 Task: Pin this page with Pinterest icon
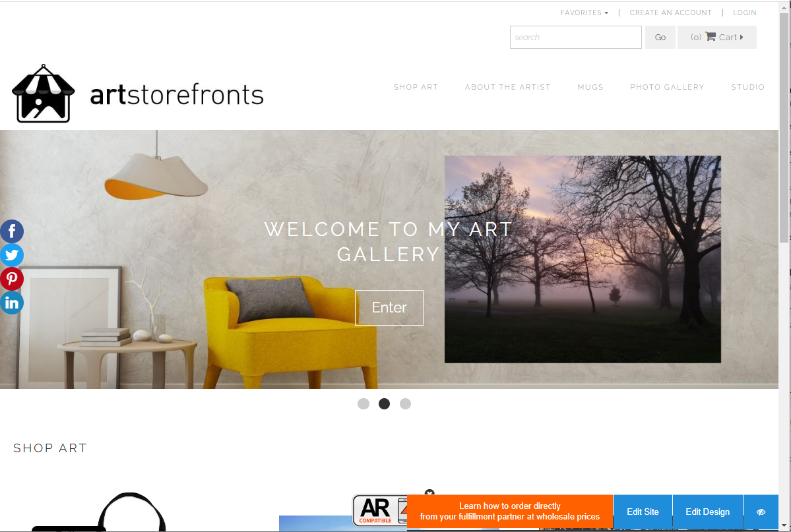tap(12, 279)
